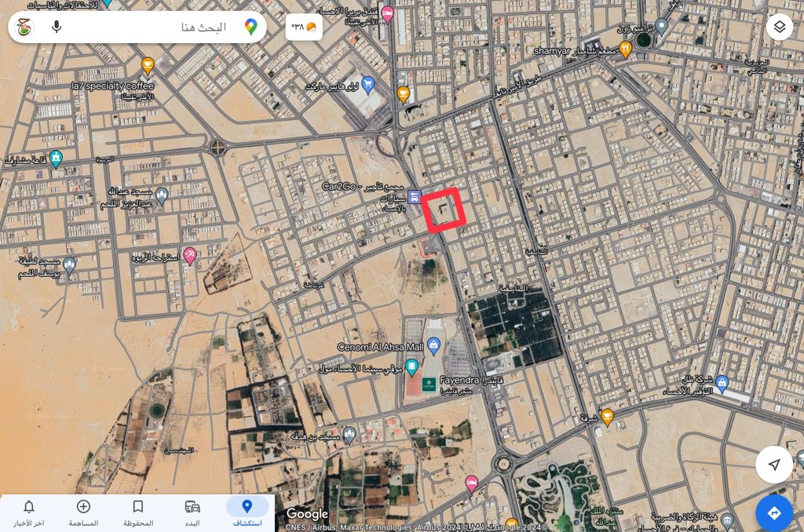Switch to the Go tab
Image resolution: width=804 pixels, height=532 pixels.
[192, 512]
